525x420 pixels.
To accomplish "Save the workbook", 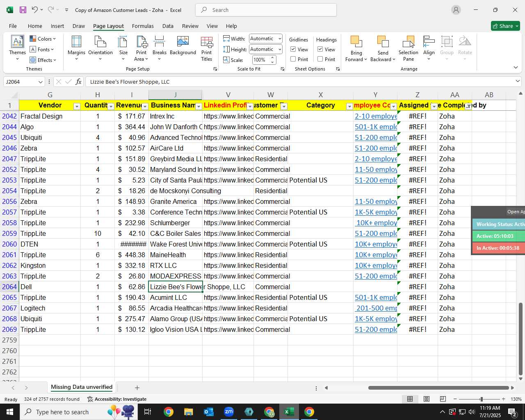I will click(23, 10).
